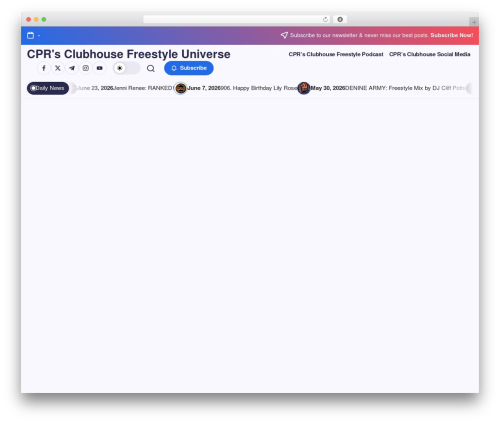Click the blue Subscribe button
Screen dimensions: 500x423
click(x=189, y=68)
